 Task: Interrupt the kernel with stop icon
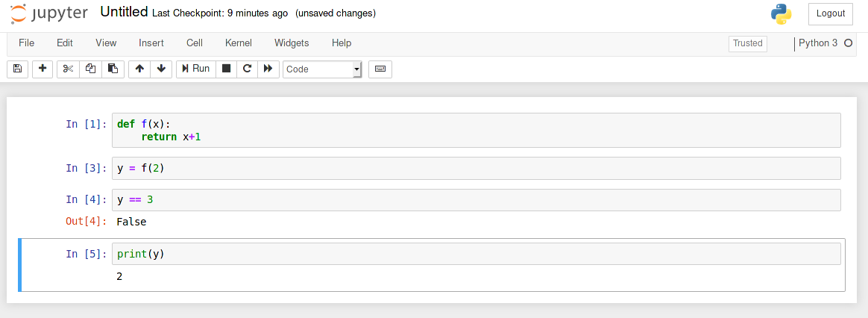(x=227, y=69)
